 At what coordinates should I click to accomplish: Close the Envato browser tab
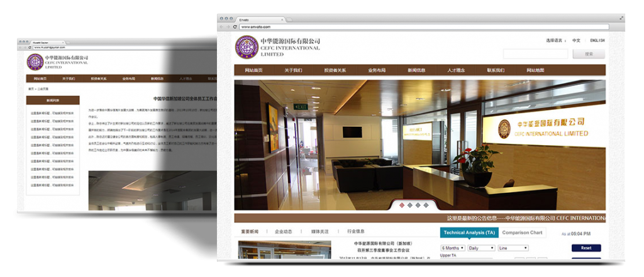(x=282, y=19)
